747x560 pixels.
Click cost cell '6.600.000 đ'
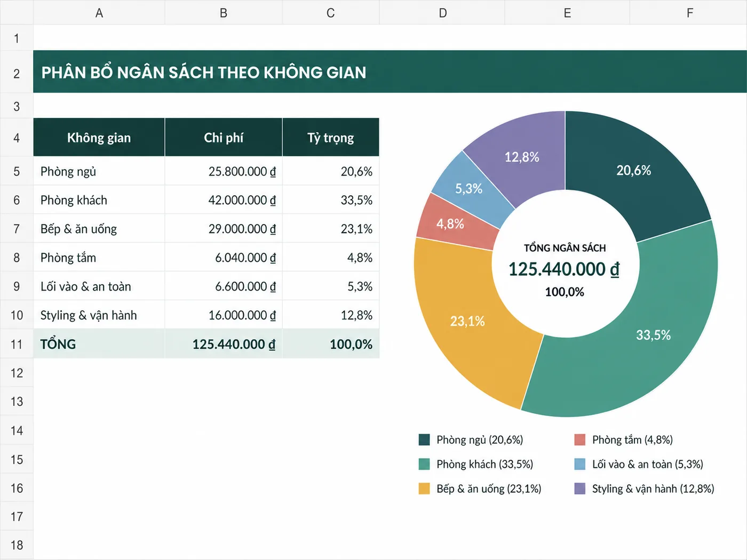coord(224,286)
